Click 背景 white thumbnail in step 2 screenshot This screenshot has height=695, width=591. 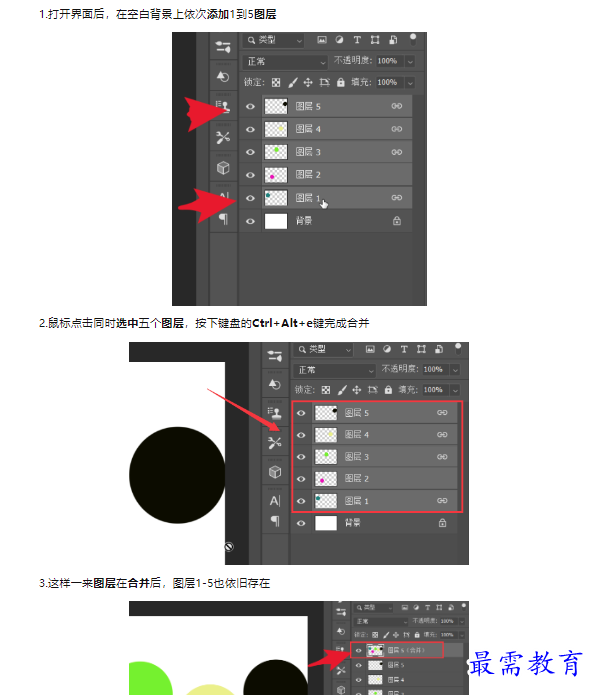click(326, 523)
